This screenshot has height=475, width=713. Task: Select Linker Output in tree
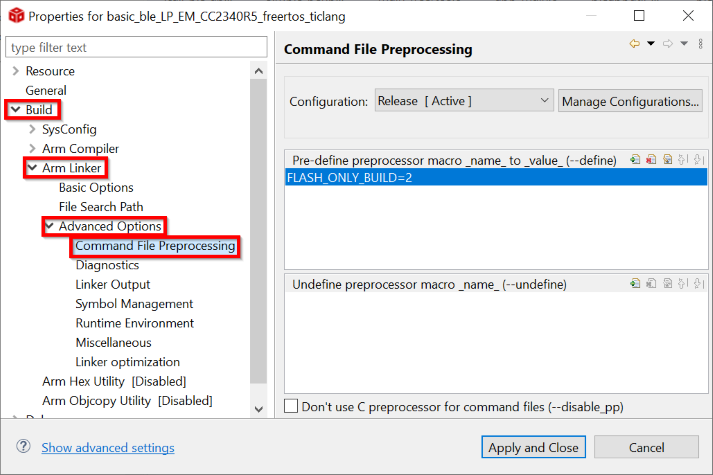click(x=112, y=284)
